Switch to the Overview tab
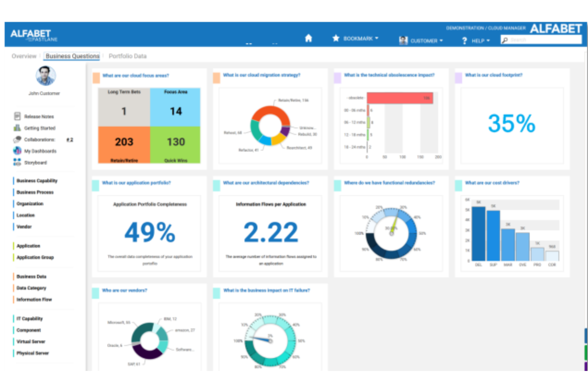Viewport: 588px width, 392px height. (x=24, y=56)
